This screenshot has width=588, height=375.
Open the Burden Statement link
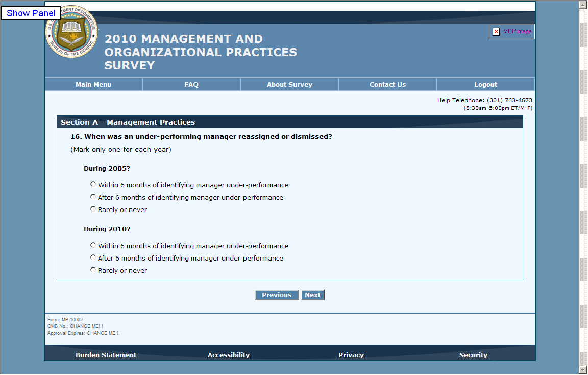[x=106, y=355]
